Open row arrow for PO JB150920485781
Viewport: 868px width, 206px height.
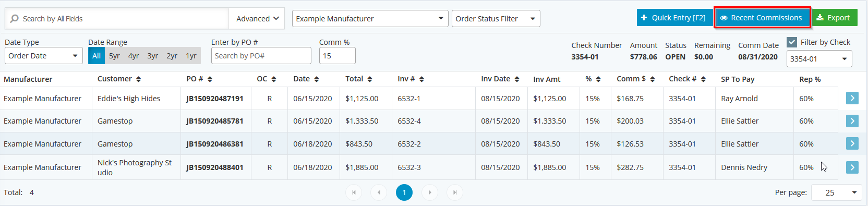(852, 121)
